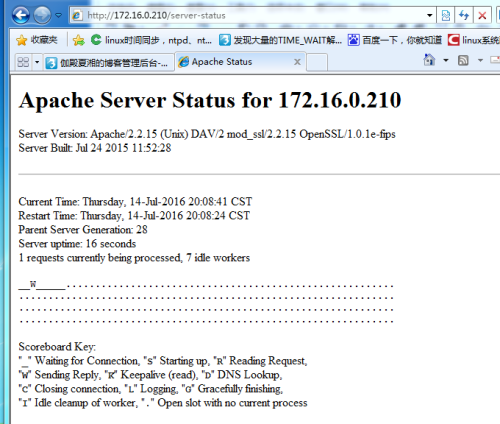Viewport: 500px width, 424px height.
Task: Click the Home icon in command bar
Action: point(429,60)
